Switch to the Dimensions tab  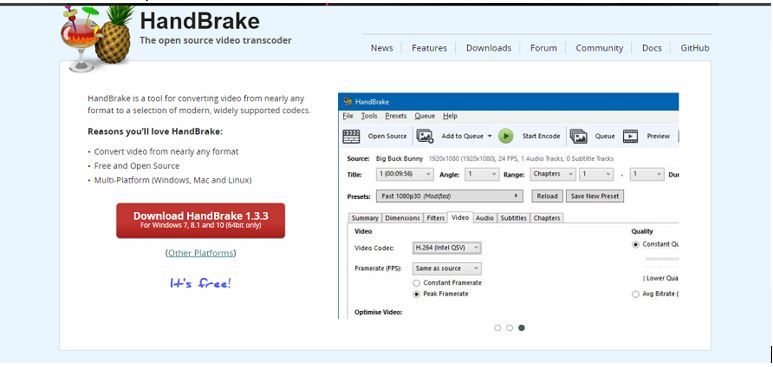[402, 218]
